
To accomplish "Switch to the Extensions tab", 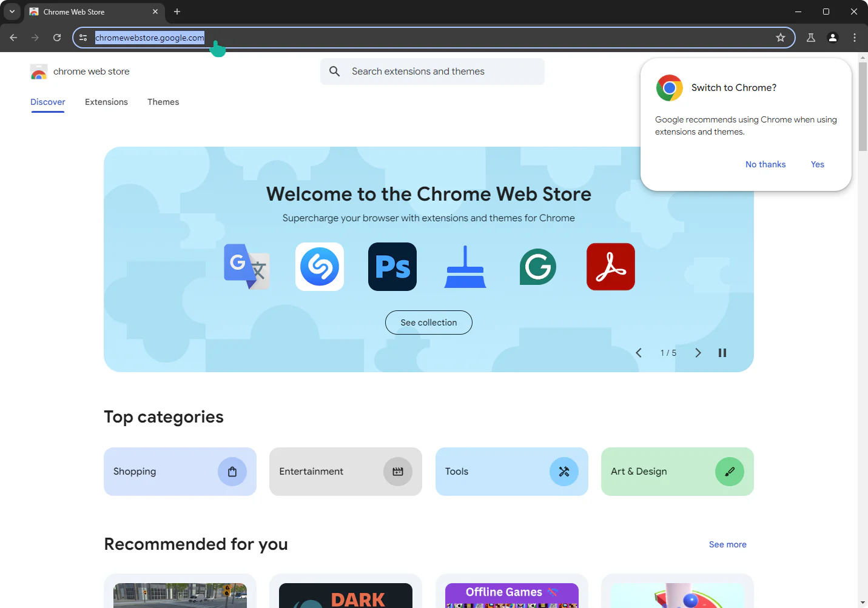I will coord(106,102).
